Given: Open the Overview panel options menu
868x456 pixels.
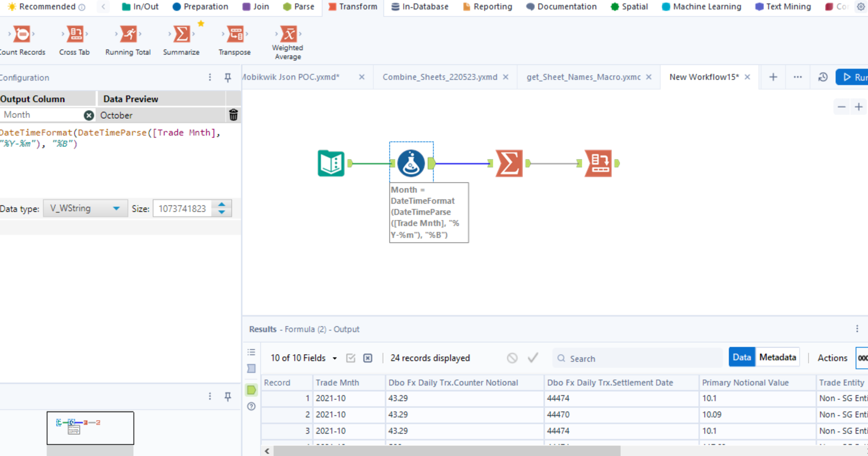Looking at the screenshot, I should tap(210, 397).
